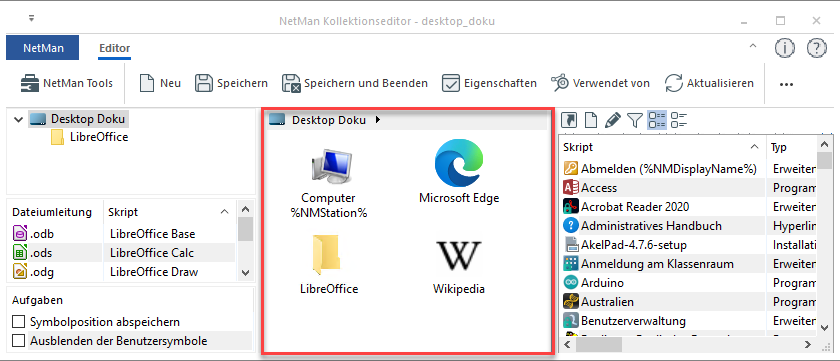Open the help question mark icon
Screen dimensions: 840x361
pyautogui.click(x=816, y=48)
